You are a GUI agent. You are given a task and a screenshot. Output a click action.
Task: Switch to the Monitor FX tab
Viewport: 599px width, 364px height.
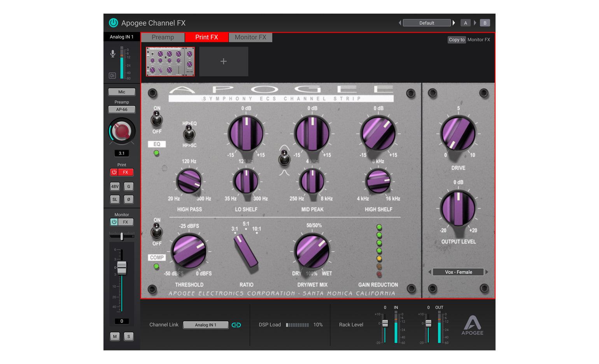[x=250, y=37]
